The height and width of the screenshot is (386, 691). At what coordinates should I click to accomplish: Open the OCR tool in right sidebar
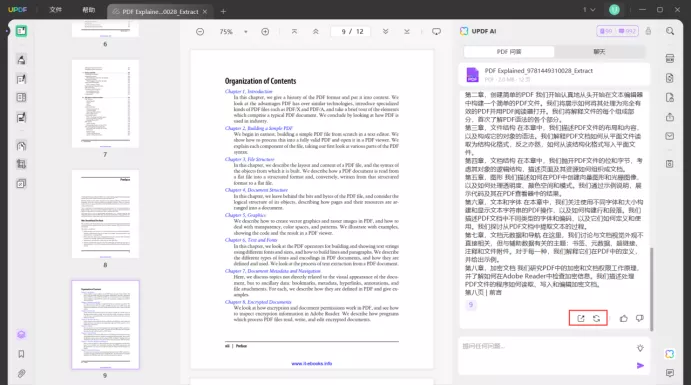[670, 58]
